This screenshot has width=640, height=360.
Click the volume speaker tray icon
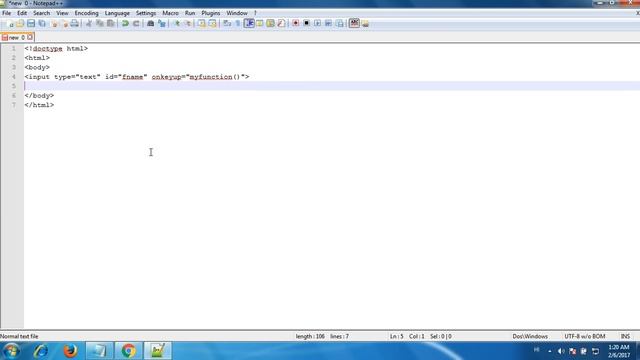[561, 351]
